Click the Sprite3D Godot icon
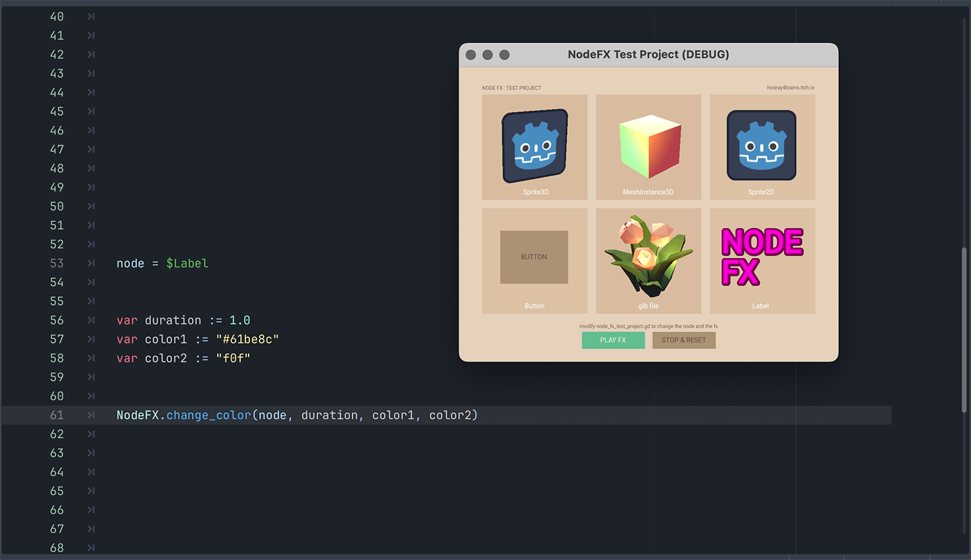The height and width of the screenshot is (560, 971). click(x=535, y=146)
